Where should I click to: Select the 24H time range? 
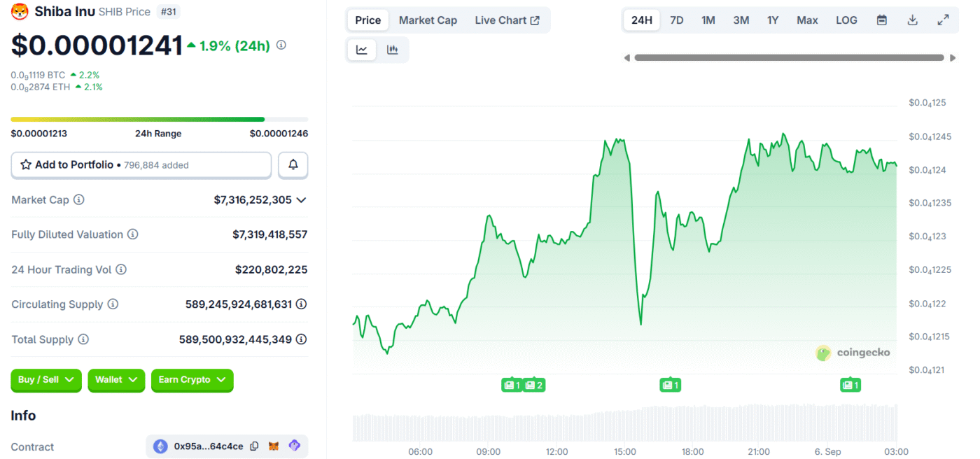click(642, 20)
